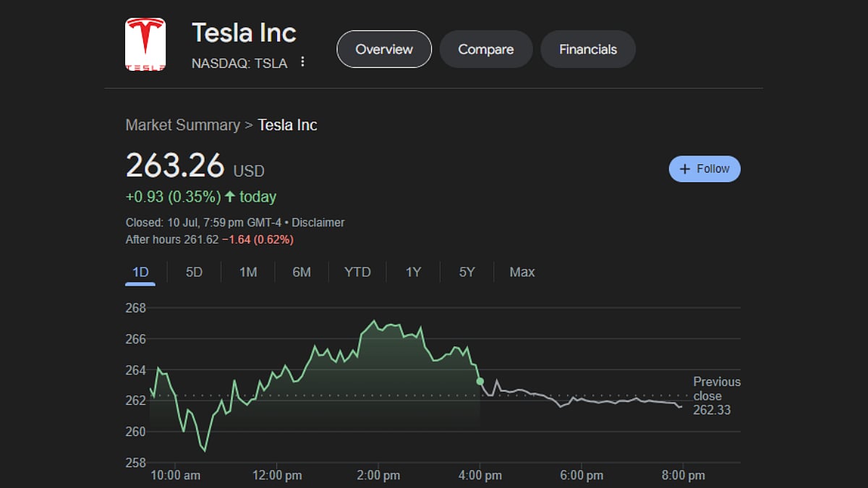The image size is (868, 488).
Task: Select the 5D chart range
Action: (194, 272)
